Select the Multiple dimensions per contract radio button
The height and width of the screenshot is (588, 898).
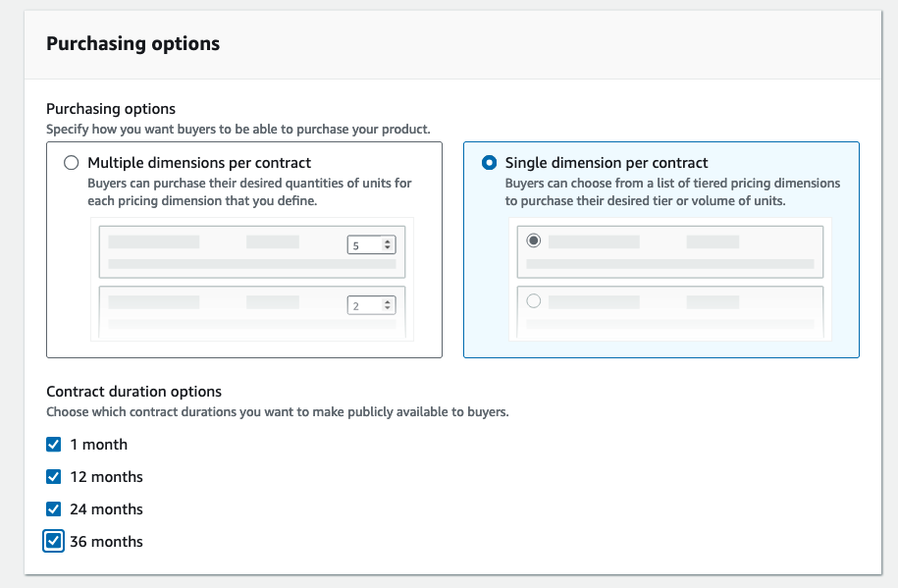[x=71, y=163]
